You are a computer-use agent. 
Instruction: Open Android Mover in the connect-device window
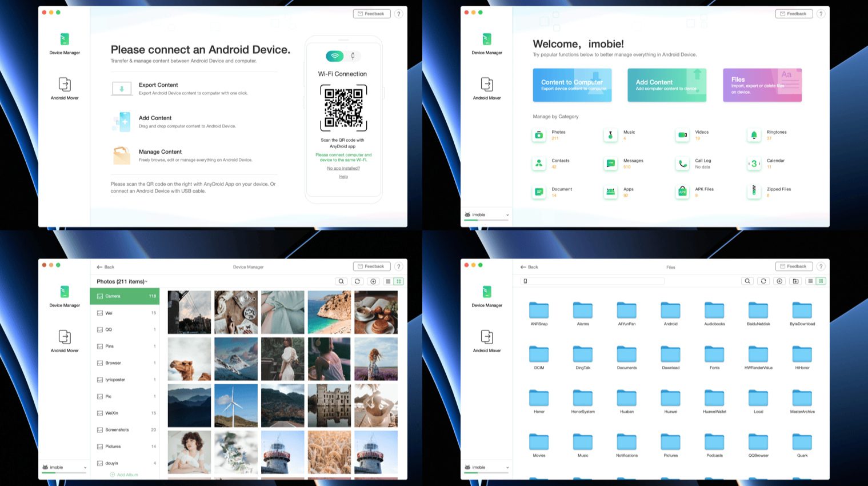click(x=65, y=88)
